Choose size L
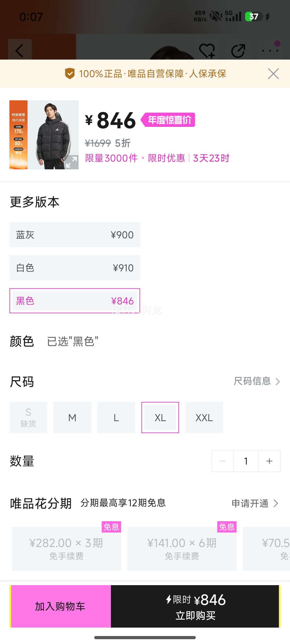The height and width of the screenshot is (644, 290). coord(116,418)
